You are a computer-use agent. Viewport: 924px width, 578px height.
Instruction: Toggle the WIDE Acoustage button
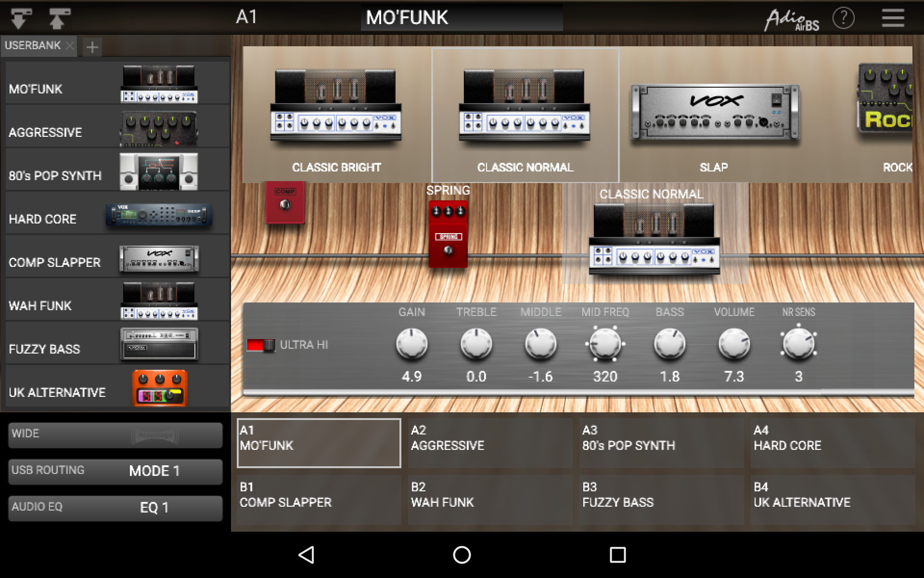coord(115,435)
